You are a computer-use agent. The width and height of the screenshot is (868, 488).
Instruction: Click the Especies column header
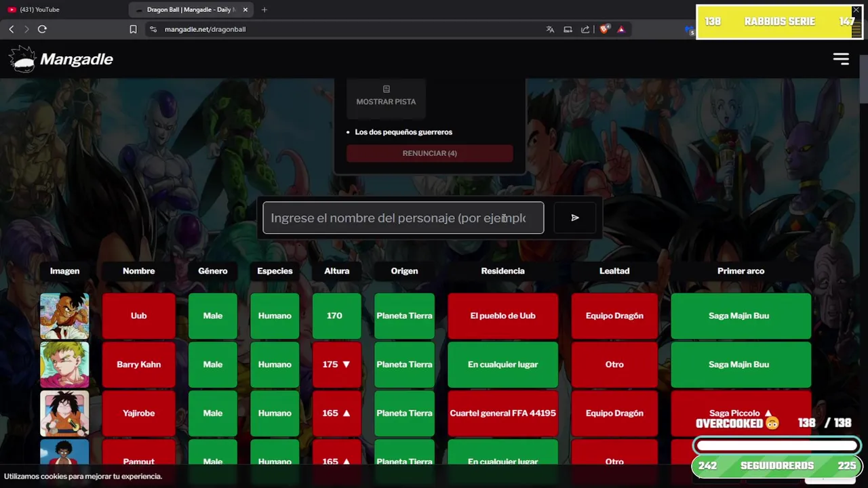pyautogui.click(x=275, y=271)
